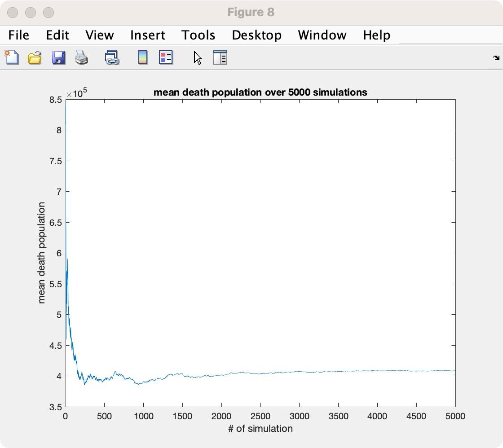
Task: Open the Edit menu
Action: [x=57, y=35]
